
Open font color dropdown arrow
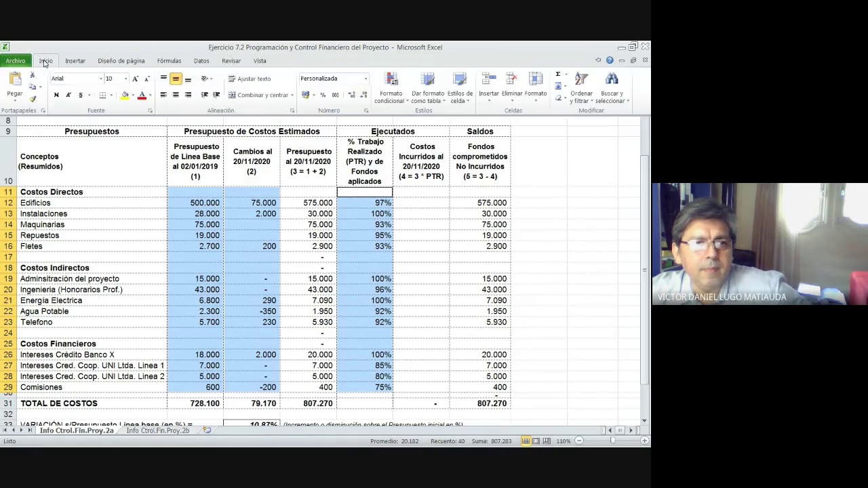tap(149, 96)
